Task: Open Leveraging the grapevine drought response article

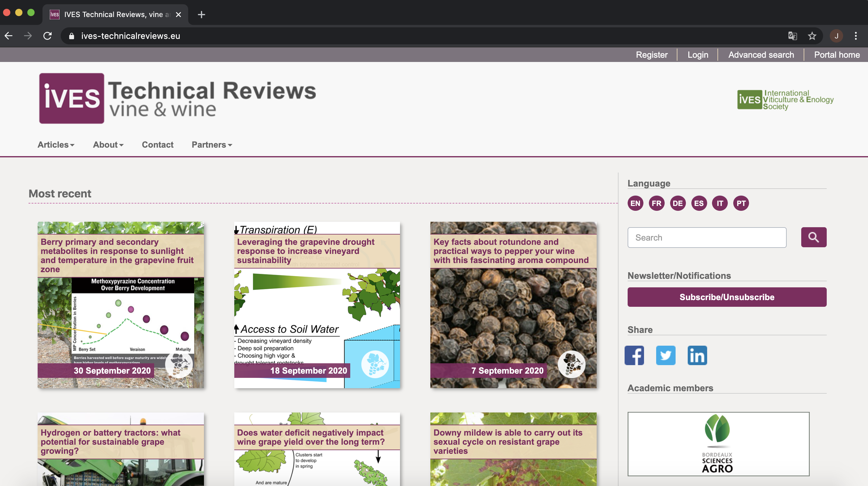Action: (x=305, y=251)
